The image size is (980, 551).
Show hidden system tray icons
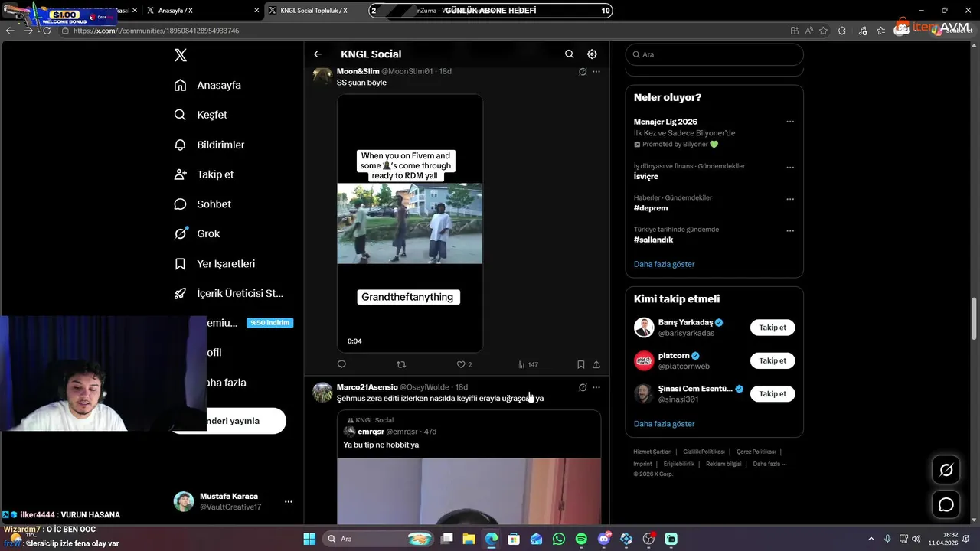(871, 539)
